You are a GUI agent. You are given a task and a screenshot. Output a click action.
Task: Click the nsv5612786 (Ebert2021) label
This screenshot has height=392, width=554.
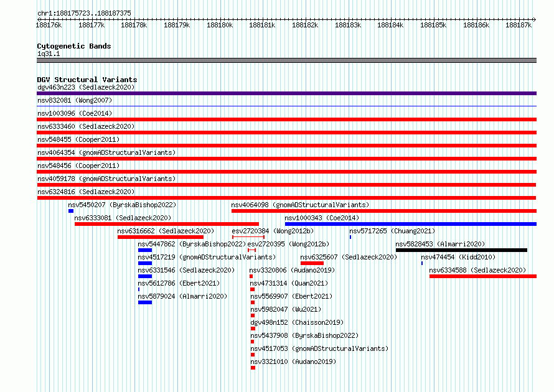click(179, 283)
